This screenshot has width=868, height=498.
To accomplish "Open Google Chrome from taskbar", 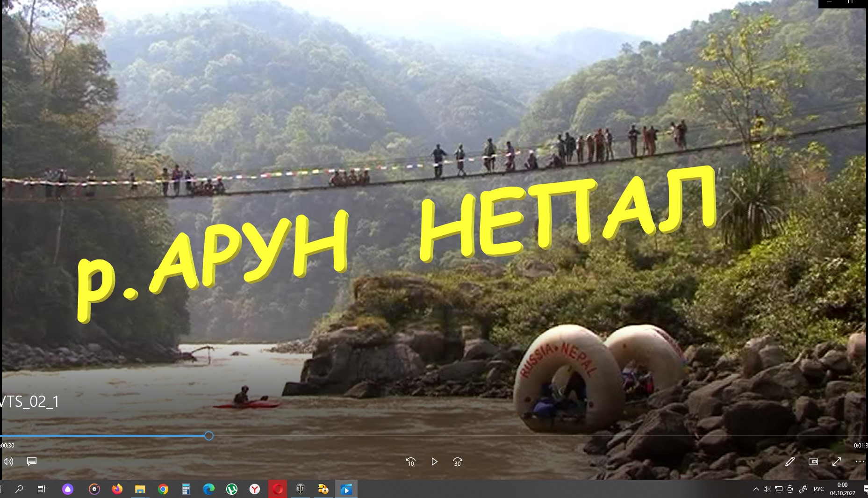I will click(x=163, y=489).
